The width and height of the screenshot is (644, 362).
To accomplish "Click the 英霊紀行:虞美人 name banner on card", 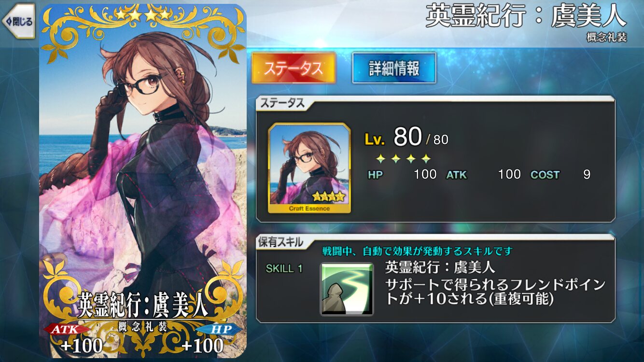I will point(143,306).
